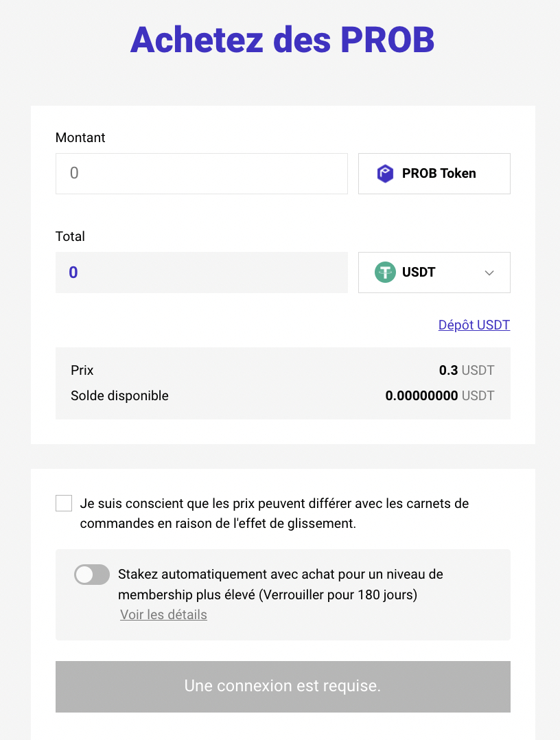
Task: Expand the USDT currency dropdown chevron
Action: click(x=489, y=273)
